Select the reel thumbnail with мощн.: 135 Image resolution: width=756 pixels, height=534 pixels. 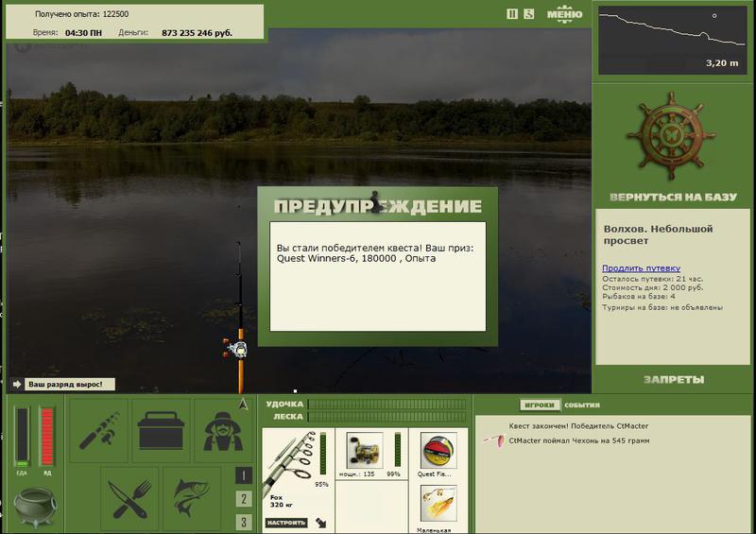click(x=365, y=451)
